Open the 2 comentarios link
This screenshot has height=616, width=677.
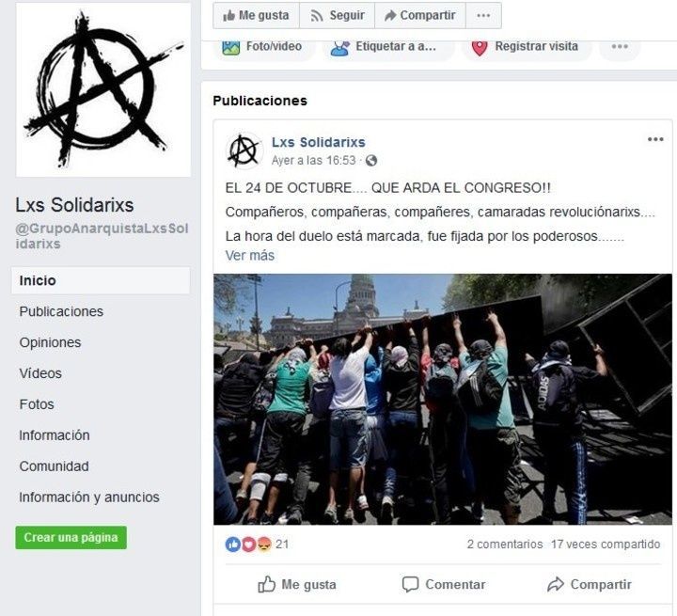(504, 544)
